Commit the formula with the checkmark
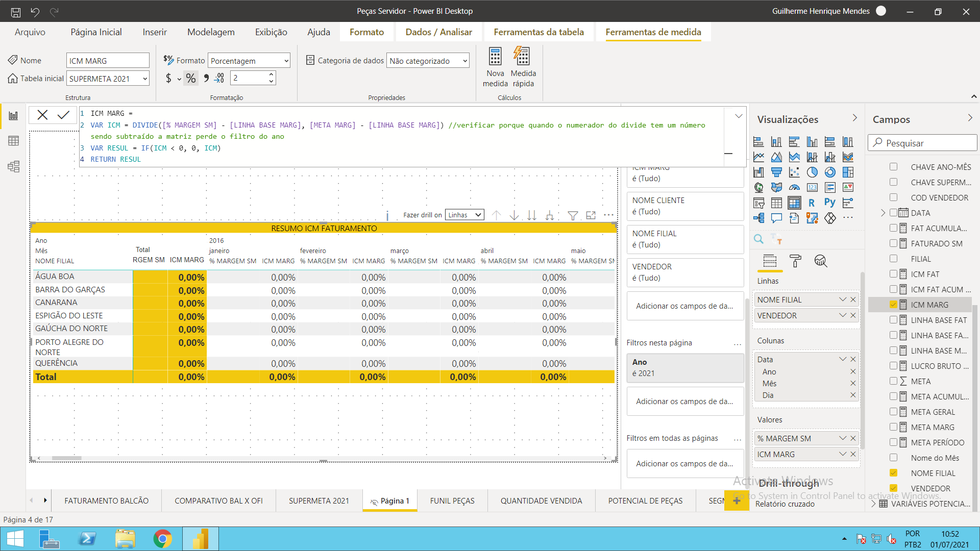The height and width of the screenshot is (551, 980). pos(63,115)
